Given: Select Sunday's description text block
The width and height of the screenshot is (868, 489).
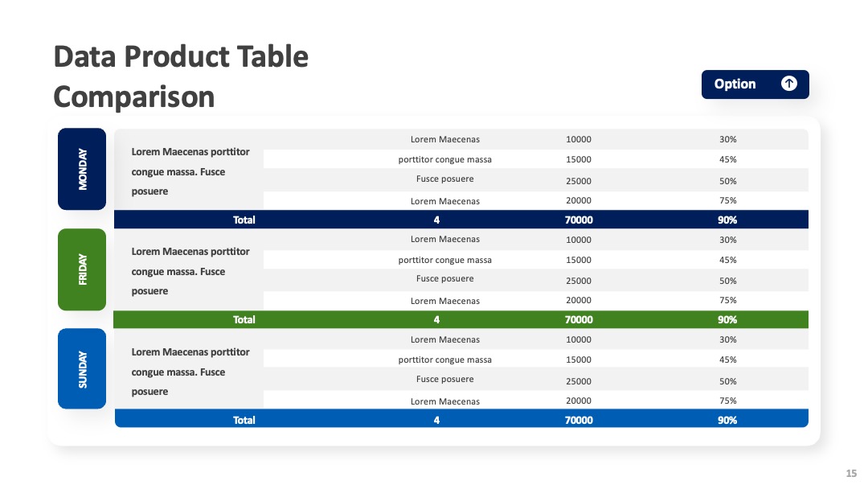Looking at the screenshot, I should [190, 372].
